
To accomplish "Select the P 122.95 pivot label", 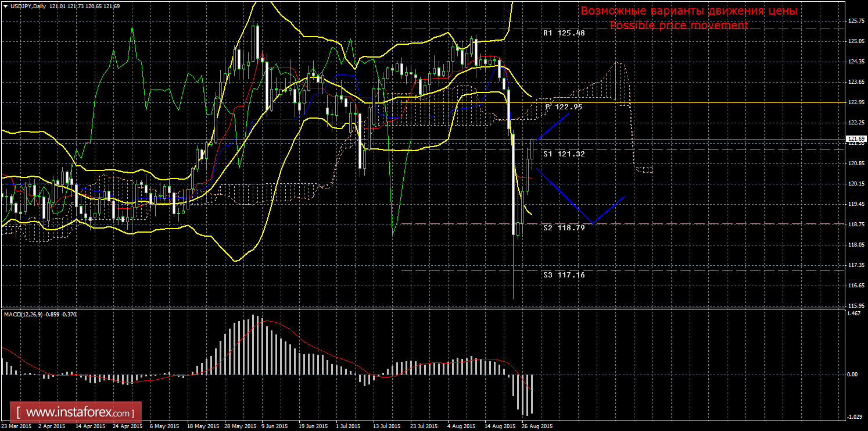I will (x=564, y=107).
